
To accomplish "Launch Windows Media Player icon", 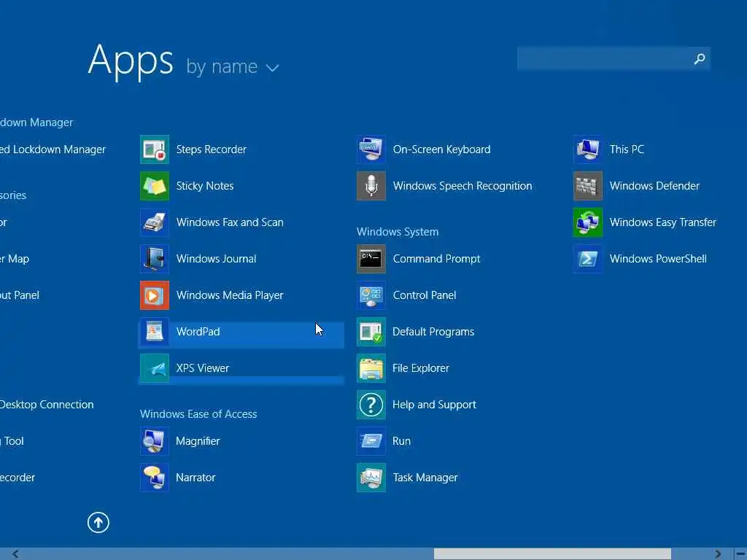I will (x=155, y=295).
